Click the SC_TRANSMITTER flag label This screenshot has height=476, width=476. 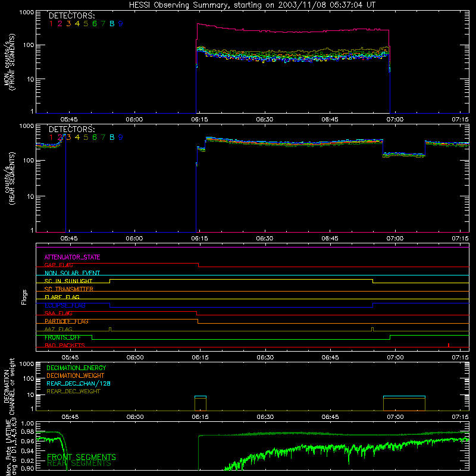pos(68,289)
